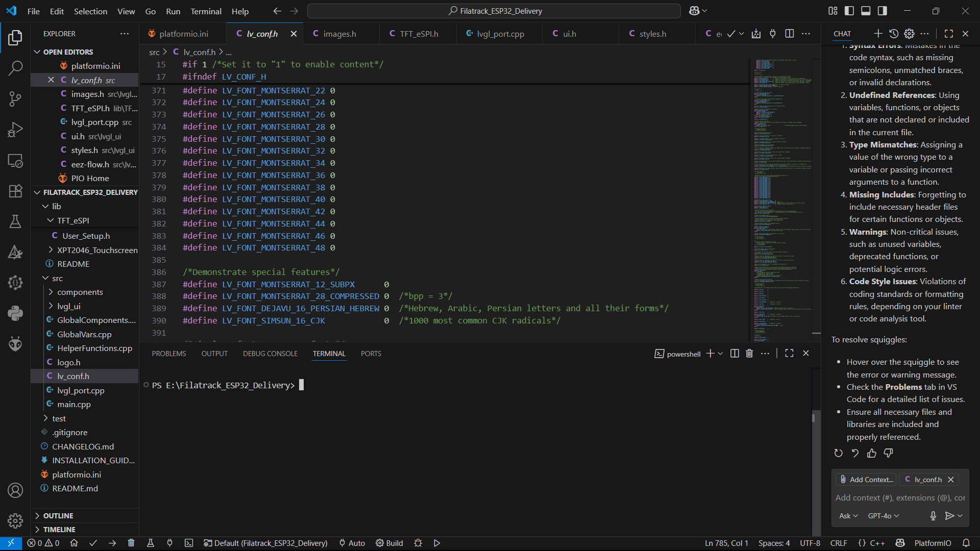Open the Source Control view
The image size is (980, 551).
point(15,99)
